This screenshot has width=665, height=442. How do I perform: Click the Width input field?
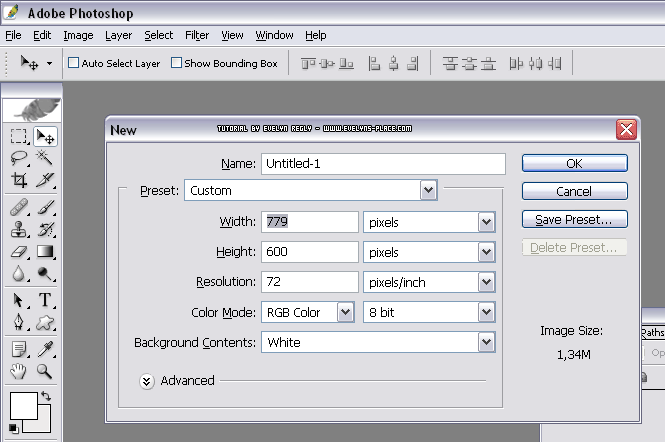tap(310, 221)
